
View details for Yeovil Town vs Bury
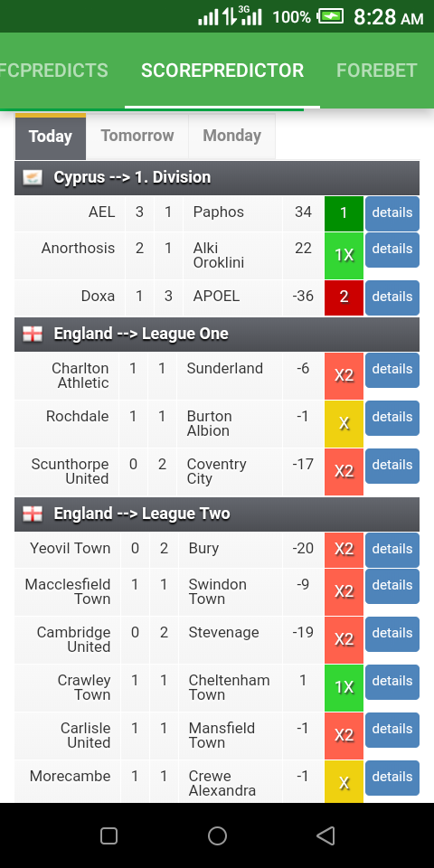[x=392, y=549]
